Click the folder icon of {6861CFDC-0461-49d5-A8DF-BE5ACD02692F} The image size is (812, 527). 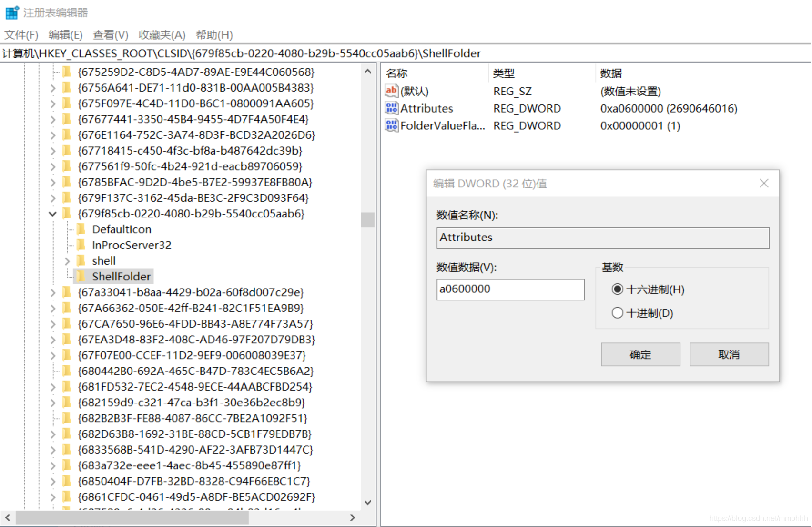67,496
